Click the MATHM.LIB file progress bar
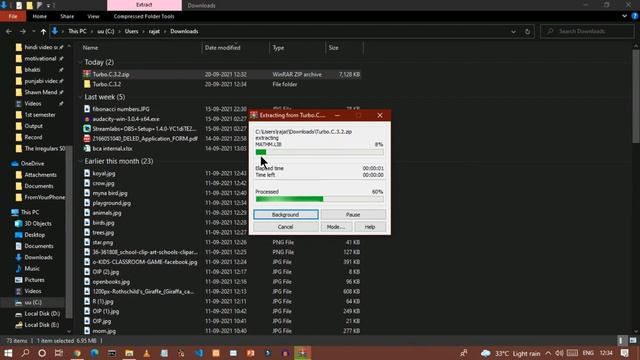Viewport: 640px width, 360px height. point(320,152)
